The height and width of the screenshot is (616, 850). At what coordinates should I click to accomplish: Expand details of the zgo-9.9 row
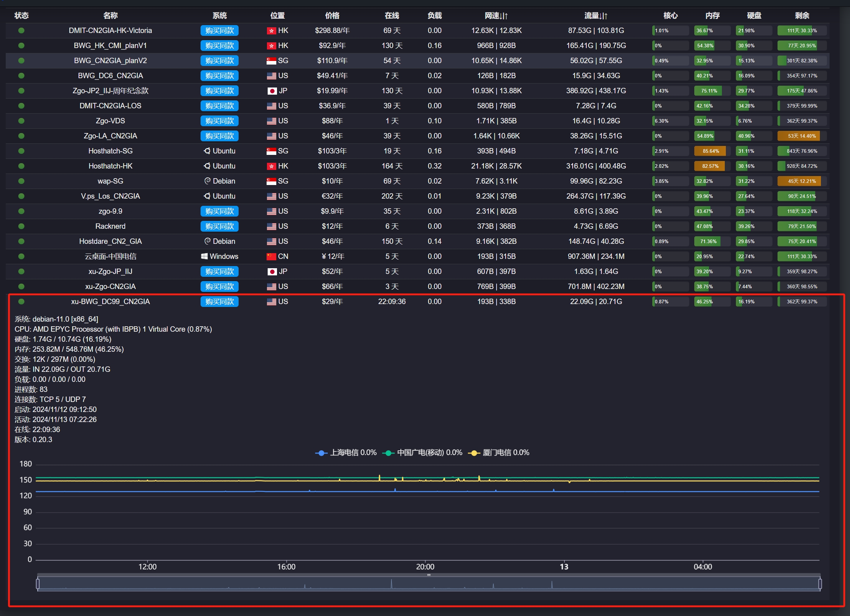click(417, 211)
